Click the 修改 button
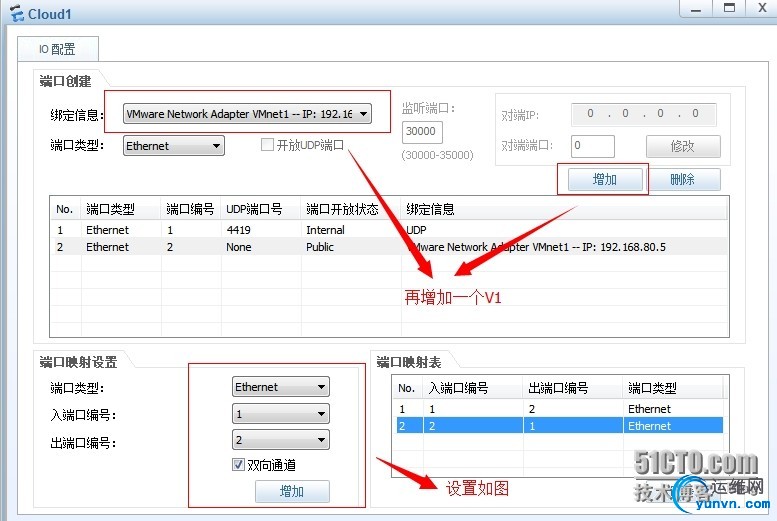 coord(683,146)
